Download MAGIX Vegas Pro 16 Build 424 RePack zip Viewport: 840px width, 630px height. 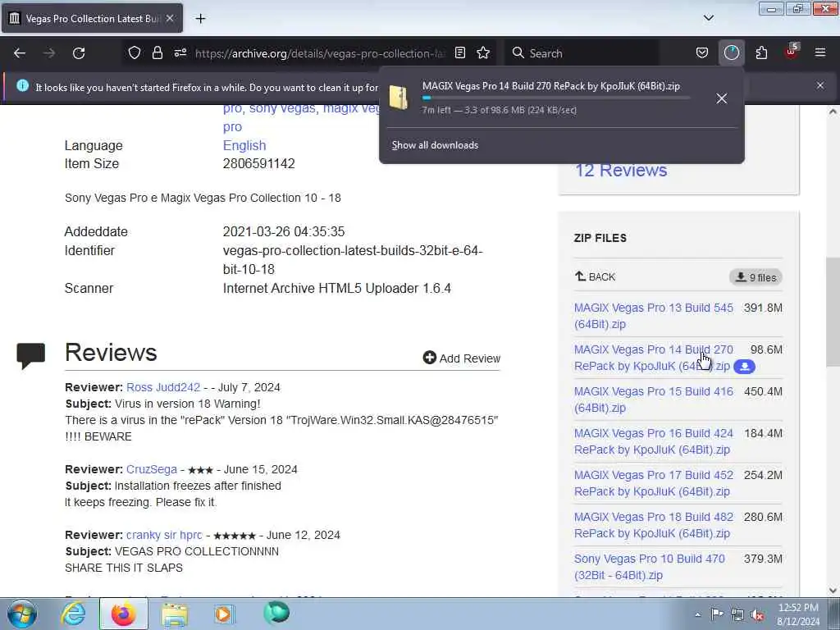653,441
